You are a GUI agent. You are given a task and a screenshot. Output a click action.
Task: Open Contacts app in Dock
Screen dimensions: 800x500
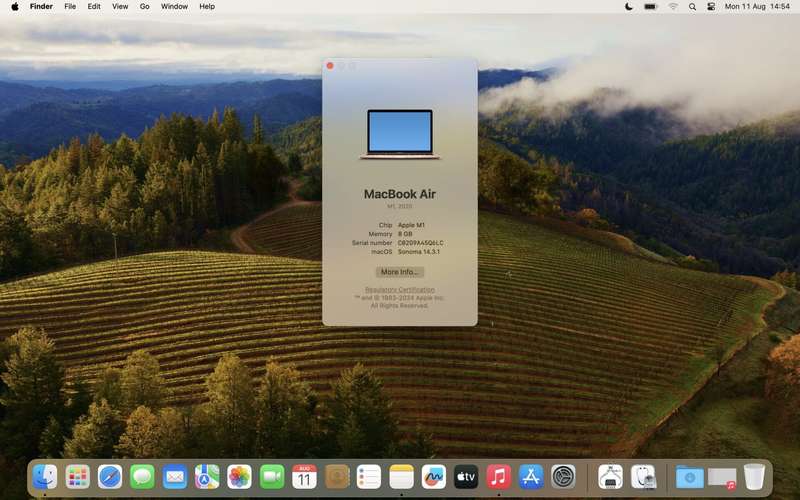pos(337,477)
